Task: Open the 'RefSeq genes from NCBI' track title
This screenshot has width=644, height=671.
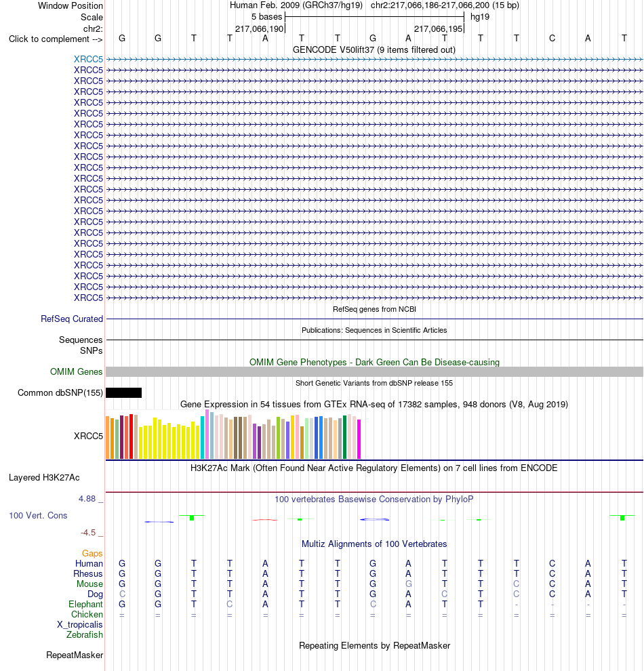Action: pyautogui.click(x=374, y=309)
